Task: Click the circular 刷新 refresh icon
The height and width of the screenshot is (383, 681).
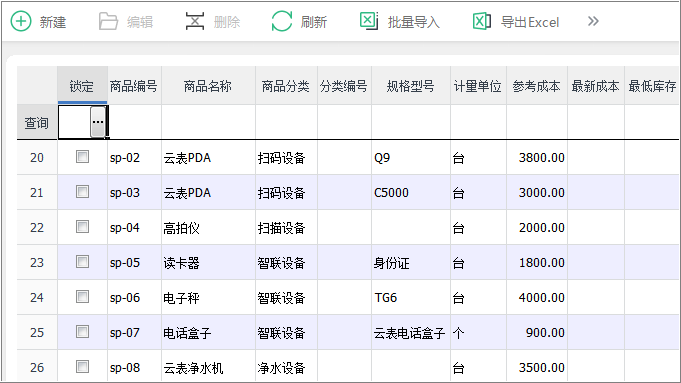Action: pos(282,21)
